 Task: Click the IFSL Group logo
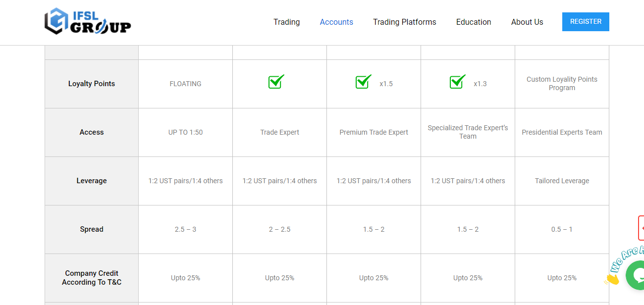coord(88,21)
